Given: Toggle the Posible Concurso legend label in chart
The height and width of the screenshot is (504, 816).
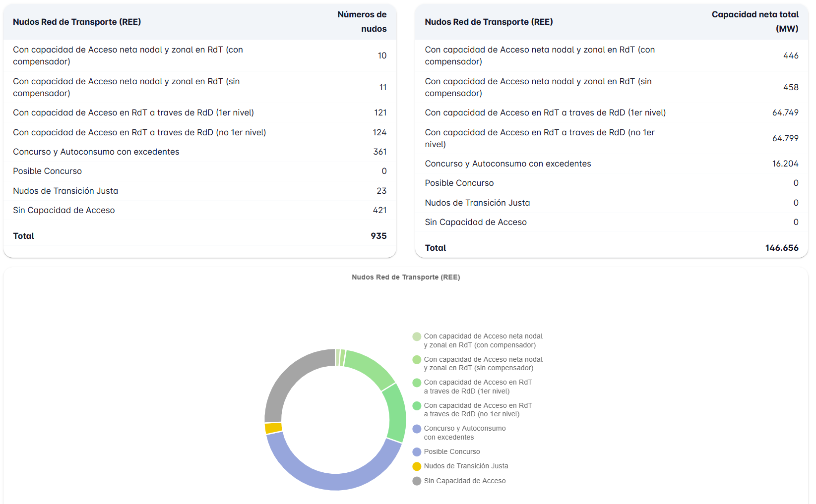Looking at the screenshot, I should (x=451, y=452).
